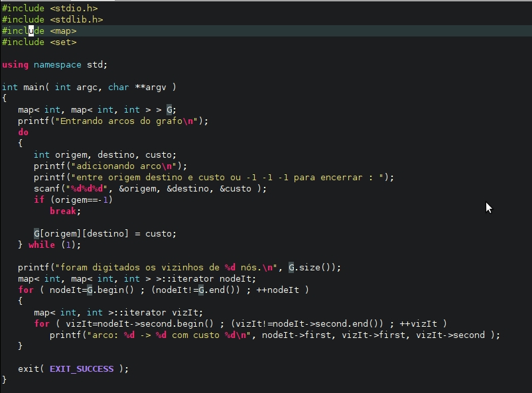Click the 'while (1);' loop end
Image resolution: width=532 pixels, height=393 pixels.
[54, 245]
